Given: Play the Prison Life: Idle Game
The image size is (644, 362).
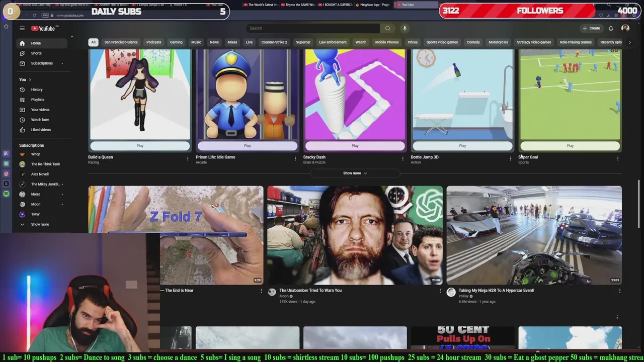Looking at the screenshot, I should click(248, 146).
